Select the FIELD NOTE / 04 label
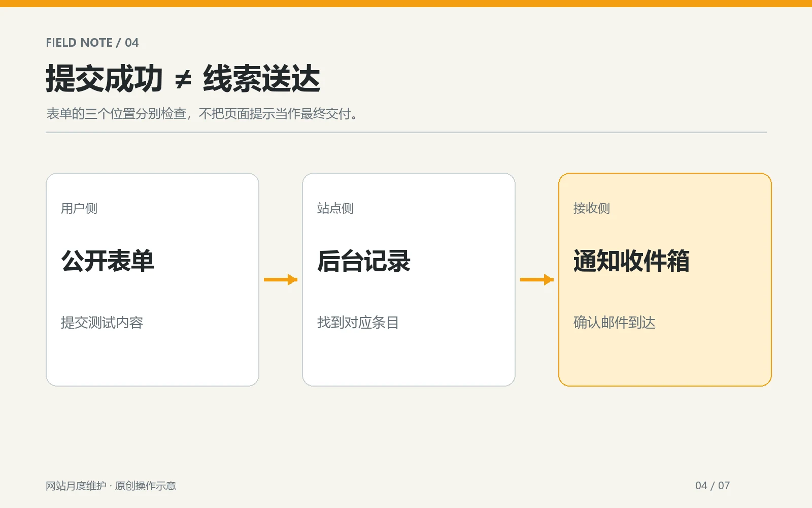Viewport: 812px width, 508px height. (92, 43)
